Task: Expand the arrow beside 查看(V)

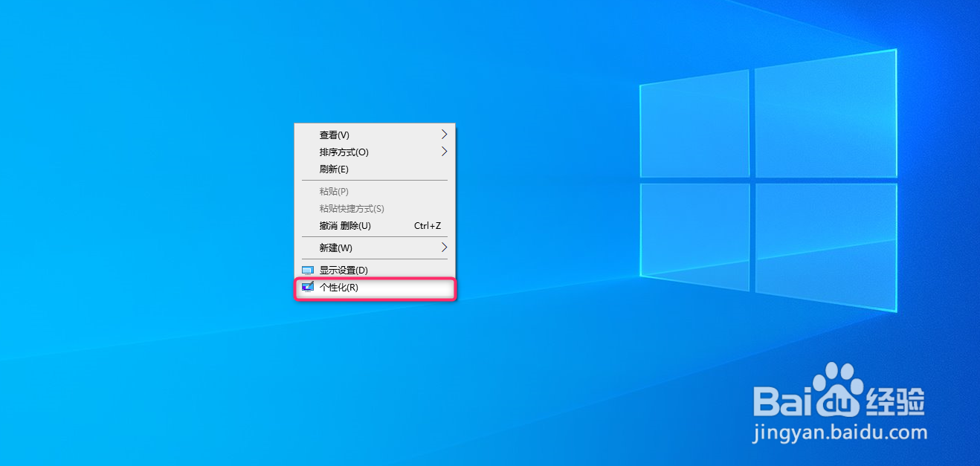Action: (x=445, y=135)
